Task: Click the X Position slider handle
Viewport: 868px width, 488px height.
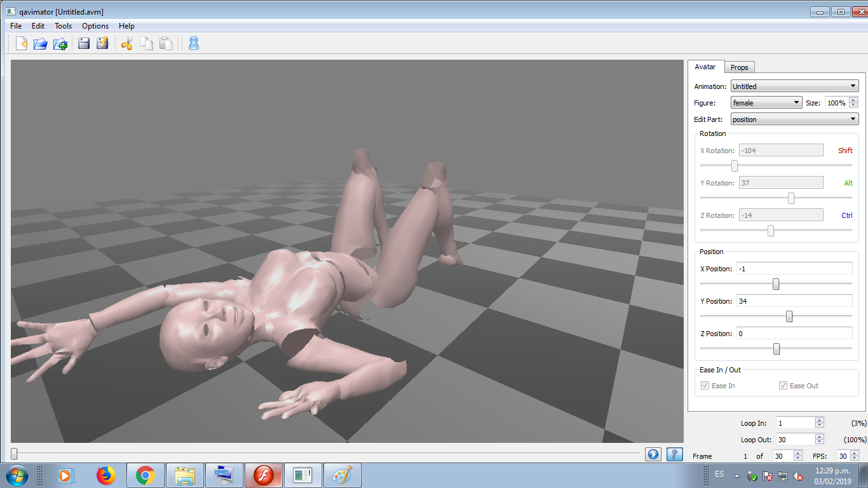Action: click(776, 284)
